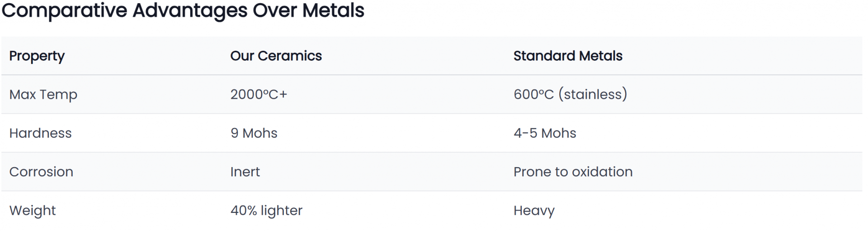868x231 pixels.
Task: Click the Prone to oxidation cell
Action: [573, 172]
